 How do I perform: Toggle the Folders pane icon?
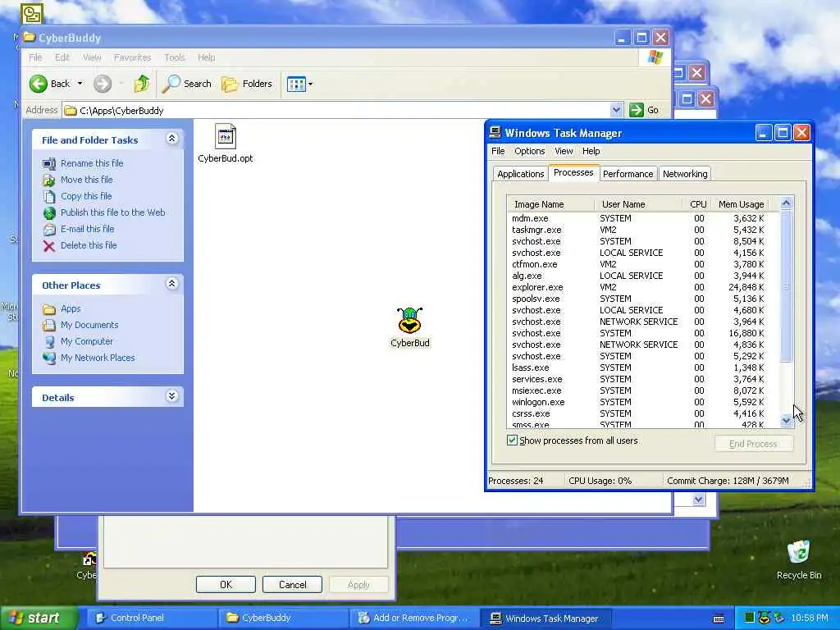[230, 84]
